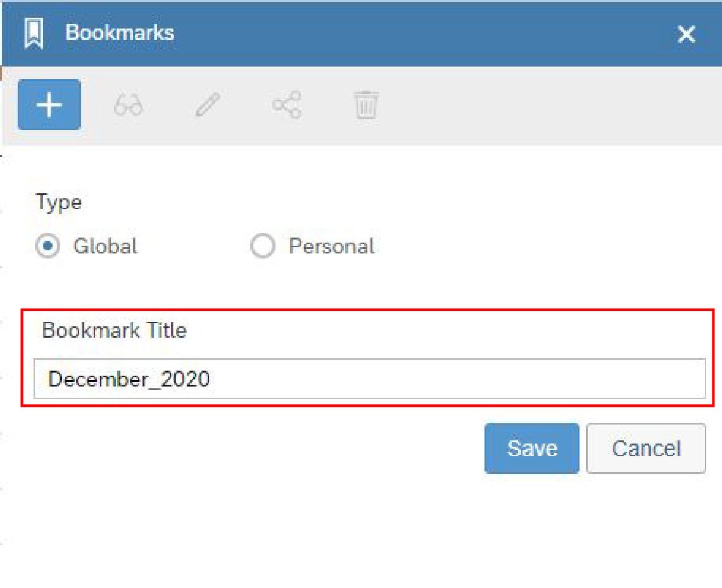The height and width of the screenshot is (588, 722).
Task: Select the Personal bookmark type
Action: pos(263,246)
